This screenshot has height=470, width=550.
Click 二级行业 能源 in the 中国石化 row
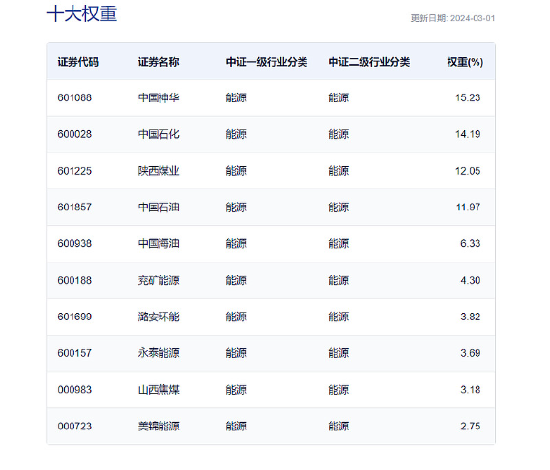point(339,134)
